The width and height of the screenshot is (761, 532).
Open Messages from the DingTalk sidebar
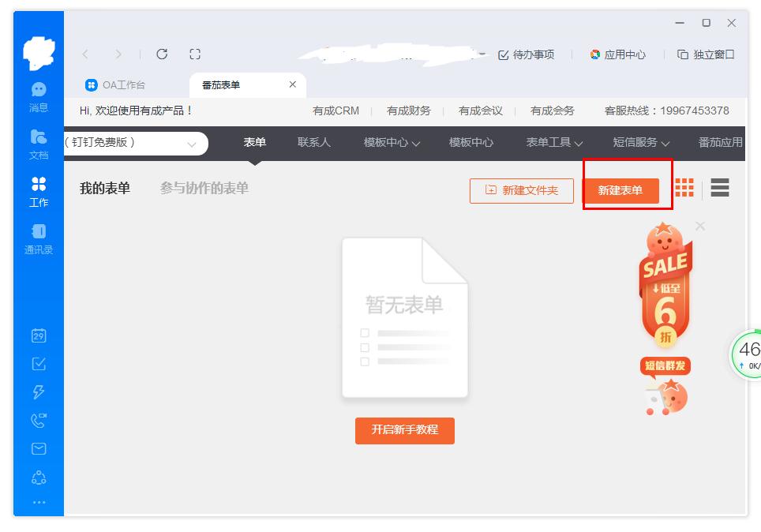point(38,91)
